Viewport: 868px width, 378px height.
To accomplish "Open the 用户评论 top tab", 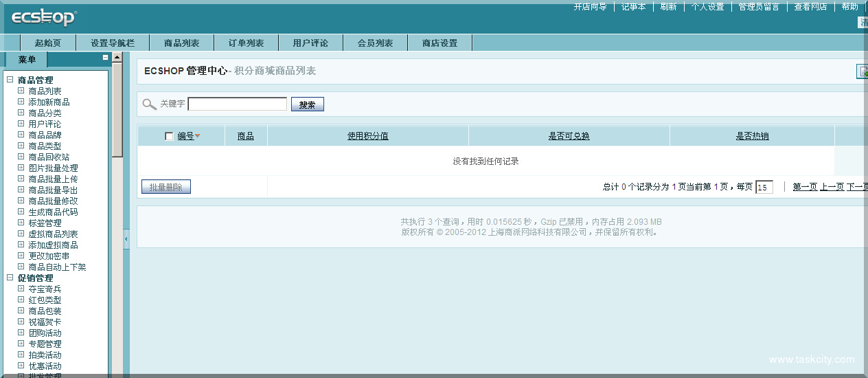I will pos(310,43).
